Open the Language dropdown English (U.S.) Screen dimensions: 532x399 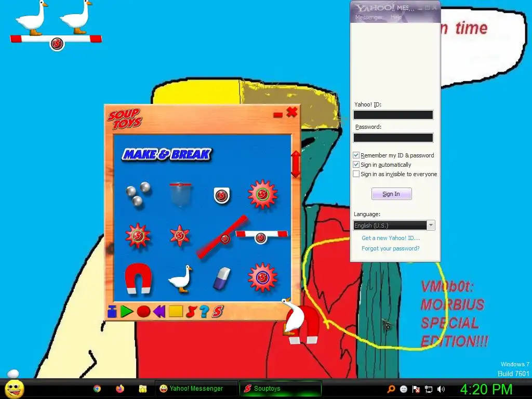pos(394,225)
